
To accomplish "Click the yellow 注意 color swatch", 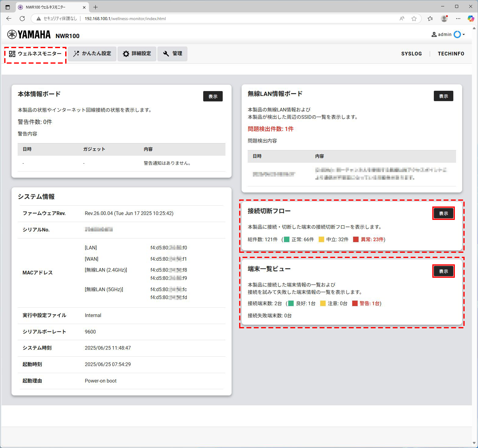I will pyautogui.click(x=323, y=303).
